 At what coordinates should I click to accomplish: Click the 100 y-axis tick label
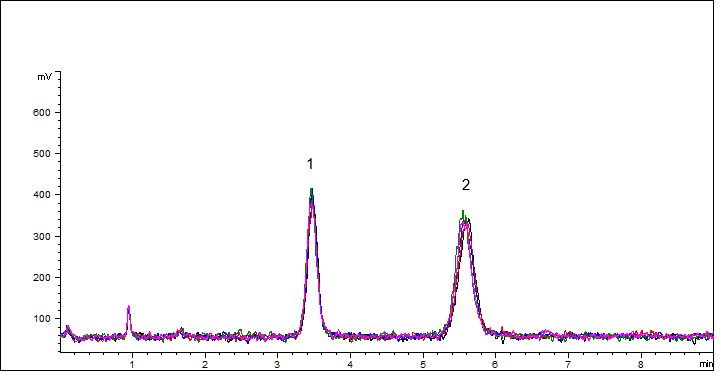tap(41, 319)
